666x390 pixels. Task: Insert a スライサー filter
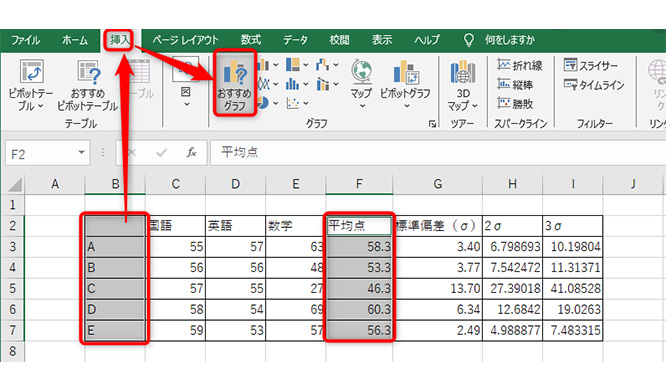[591, 65]
